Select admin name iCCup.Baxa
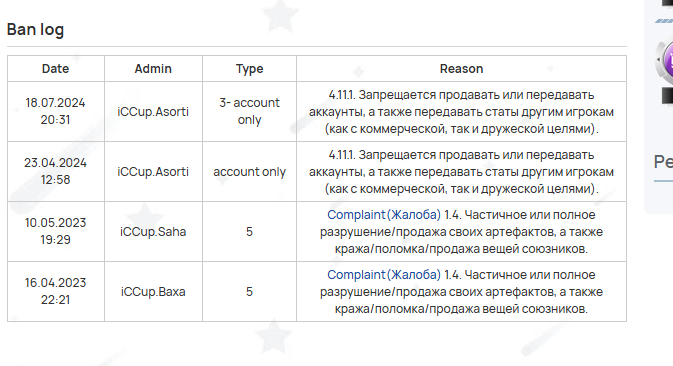The image size is (673, 366). click(153, 292)
